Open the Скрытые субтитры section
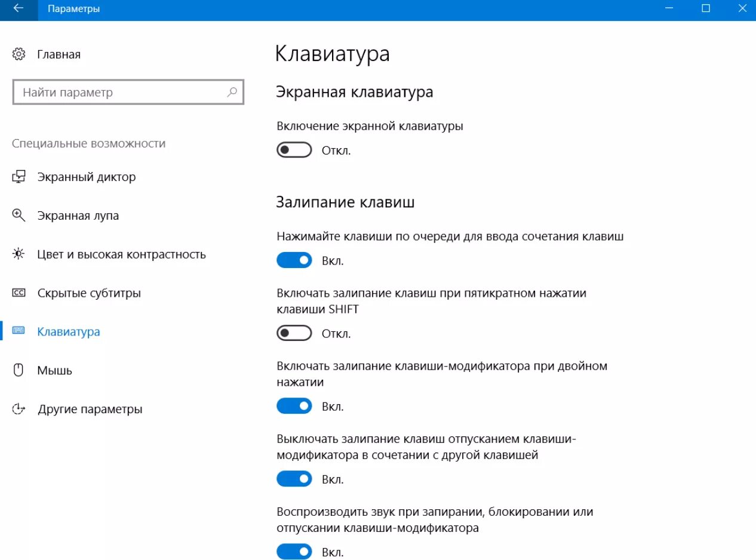This screenshot has width=756, height=560. (x=89, y=293)
